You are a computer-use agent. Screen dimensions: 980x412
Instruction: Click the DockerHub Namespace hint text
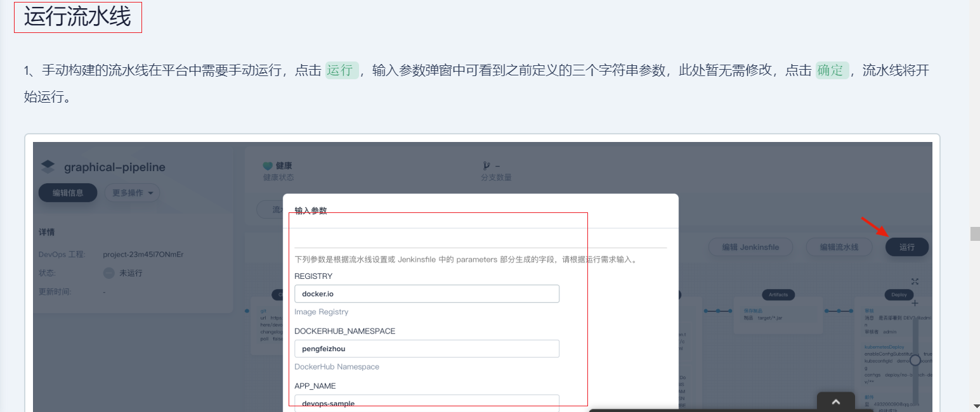click(x=337, y=366)
